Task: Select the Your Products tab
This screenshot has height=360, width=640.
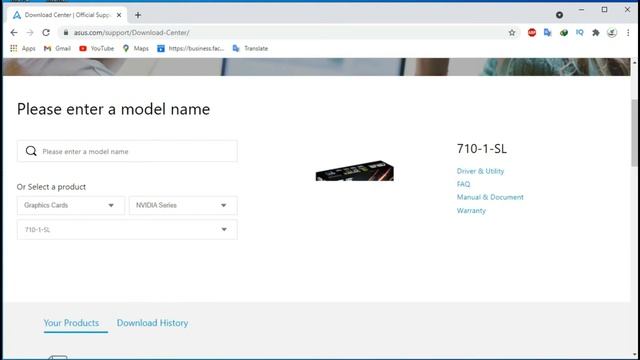Action: [x=71, y=323]
